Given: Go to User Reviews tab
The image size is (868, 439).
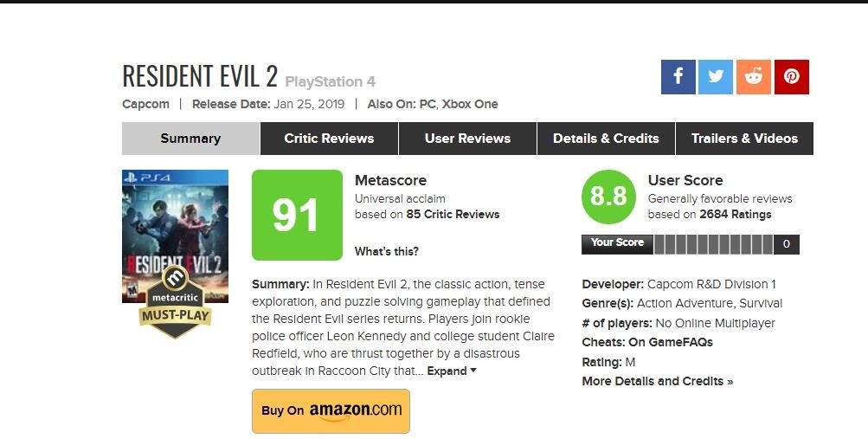Looking at the screenshot, I should click(467, 139).
